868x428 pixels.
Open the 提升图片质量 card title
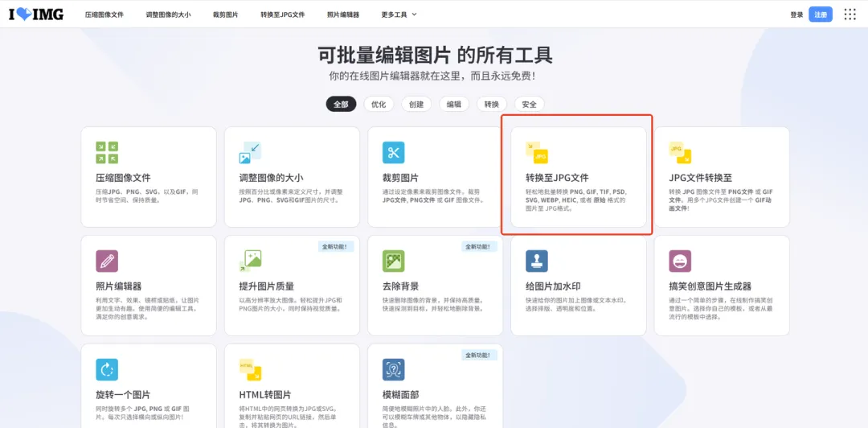[266, 286]
